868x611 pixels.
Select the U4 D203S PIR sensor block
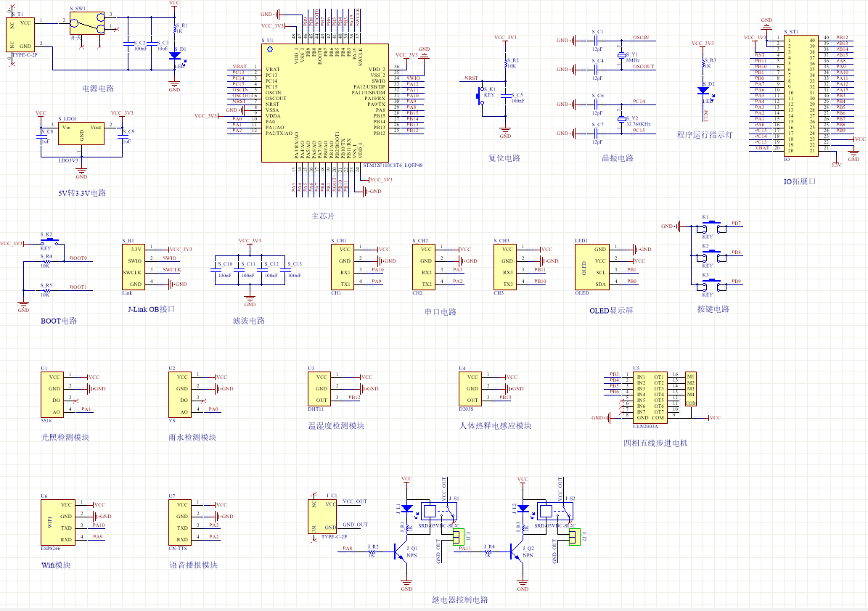[x=470, y=389]
